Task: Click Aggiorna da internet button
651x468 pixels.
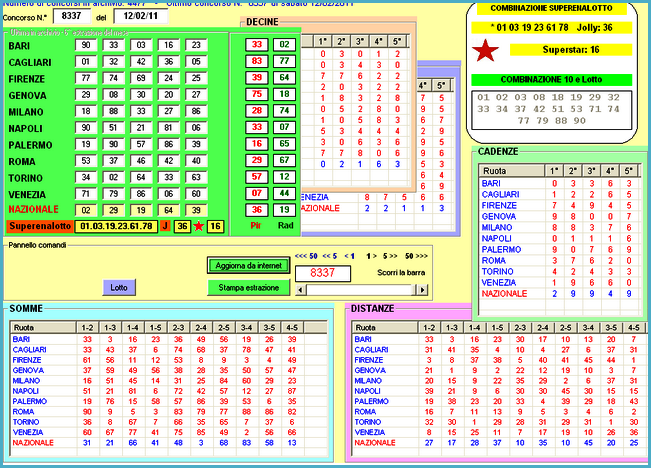Action: [248, 266]
